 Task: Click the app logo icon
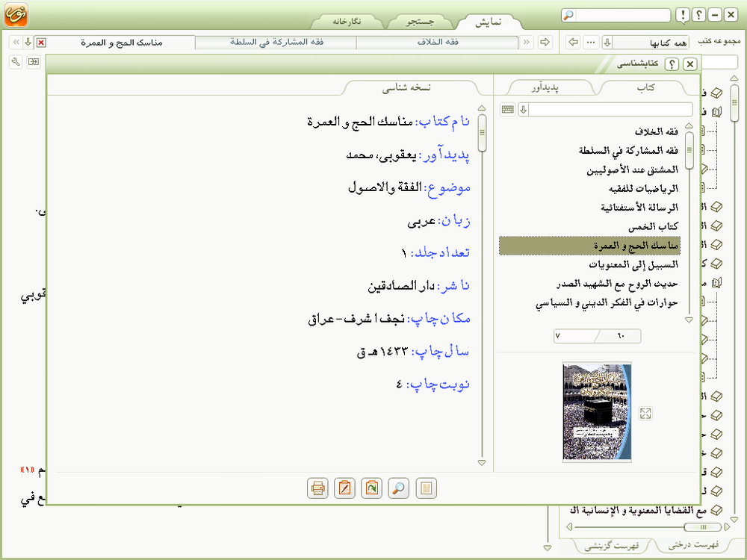click(x=16, y=15)
